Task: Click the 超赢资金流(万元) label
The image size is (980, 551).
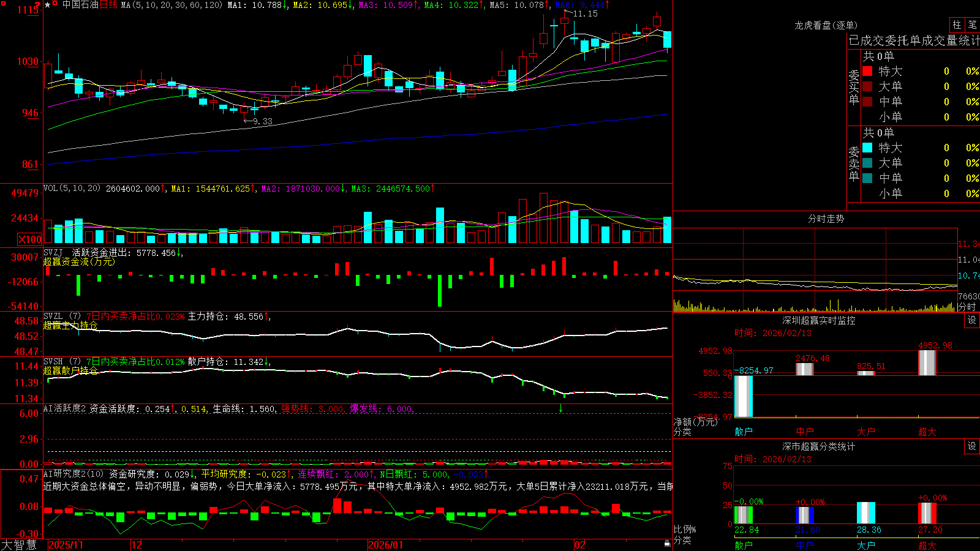Action: click(x=79, y=261)
